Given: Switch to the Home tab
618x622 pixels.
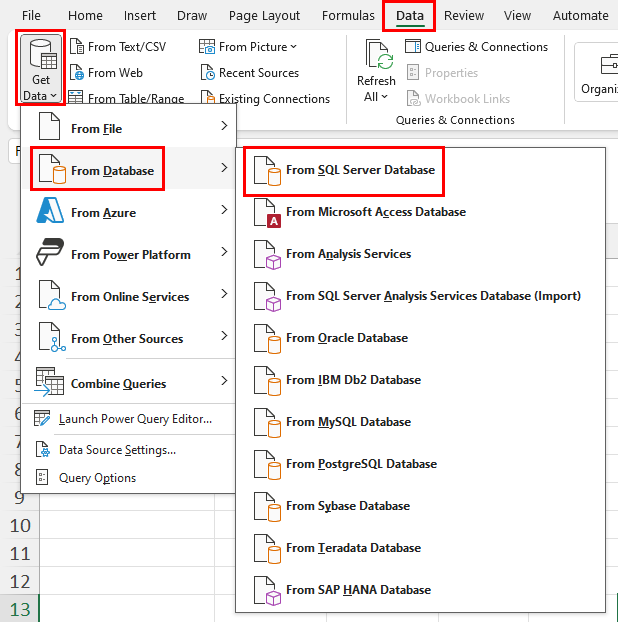Looking at the screenshot, I should tap(85, 15).
